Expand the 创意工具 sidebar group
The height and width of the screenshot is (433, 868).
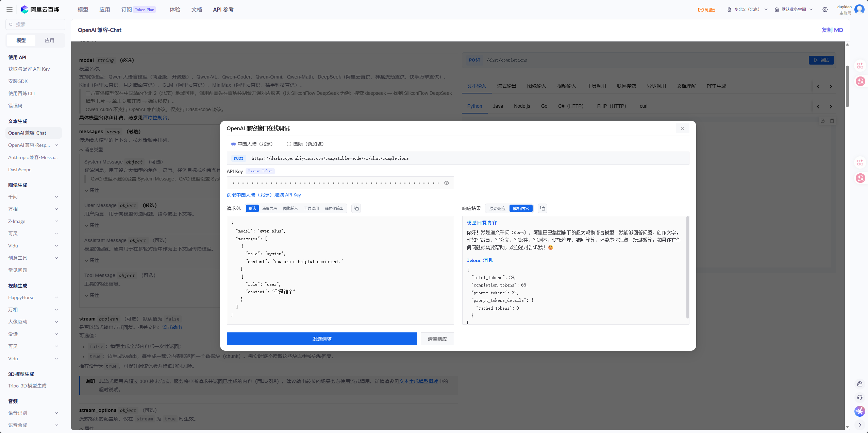coord(56,258)
